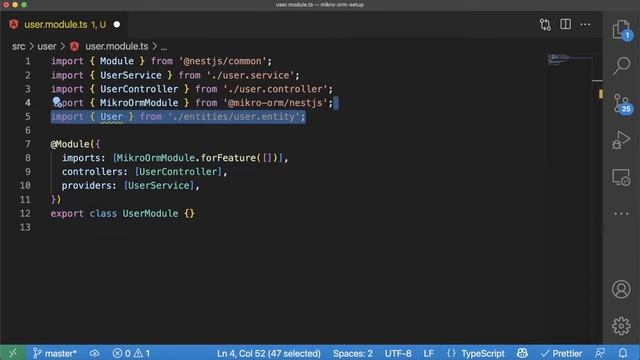Open the Remote Explorer view
Screen dimensions: 640x360
pos(621,178)
